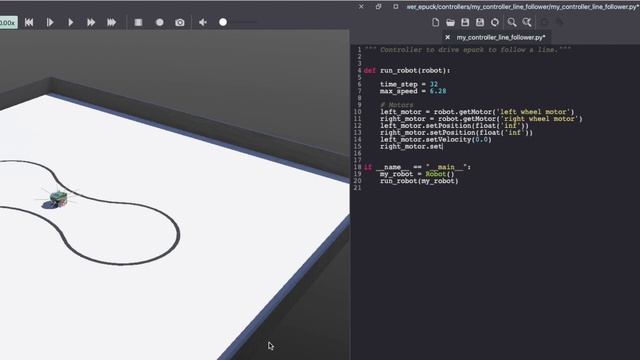Viewport: 640px width, 360px height.
Task: Click the 'run_robot(my_robot)' line
Action: (x=419, y=181)
